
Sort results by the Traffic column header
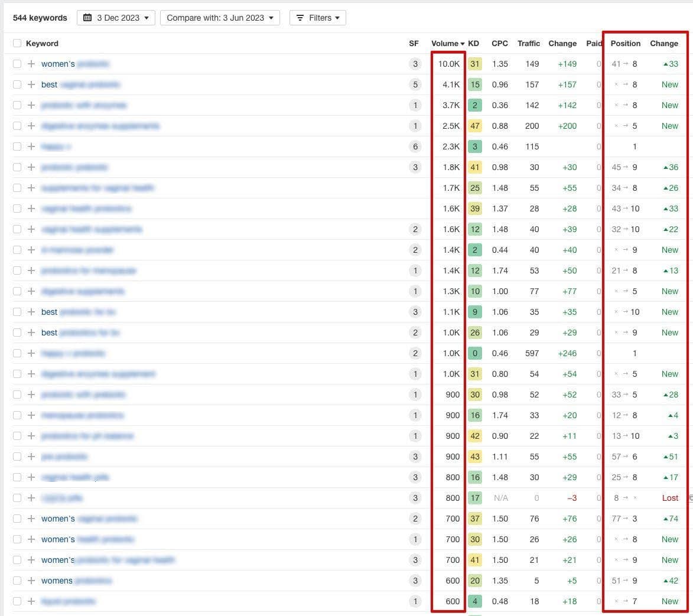(528, 43)
